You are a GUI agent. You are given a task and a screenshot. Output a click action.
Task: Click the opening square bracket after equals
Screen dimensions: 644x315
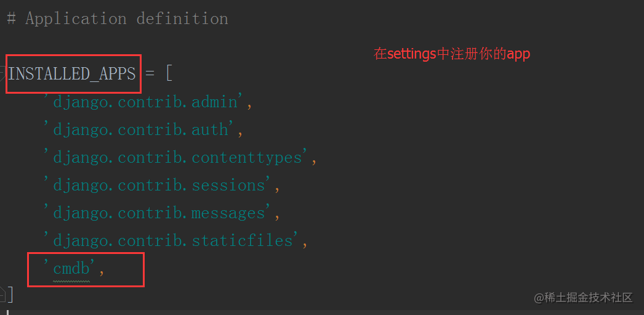[169, 75]
